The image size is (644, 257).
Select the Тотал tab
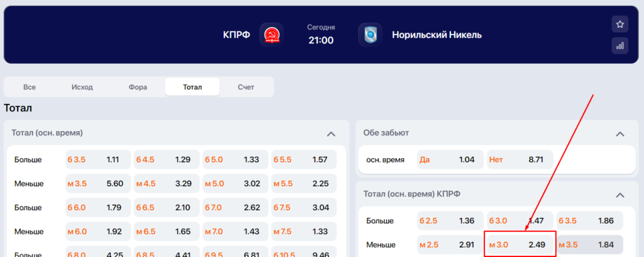point(192,87)
